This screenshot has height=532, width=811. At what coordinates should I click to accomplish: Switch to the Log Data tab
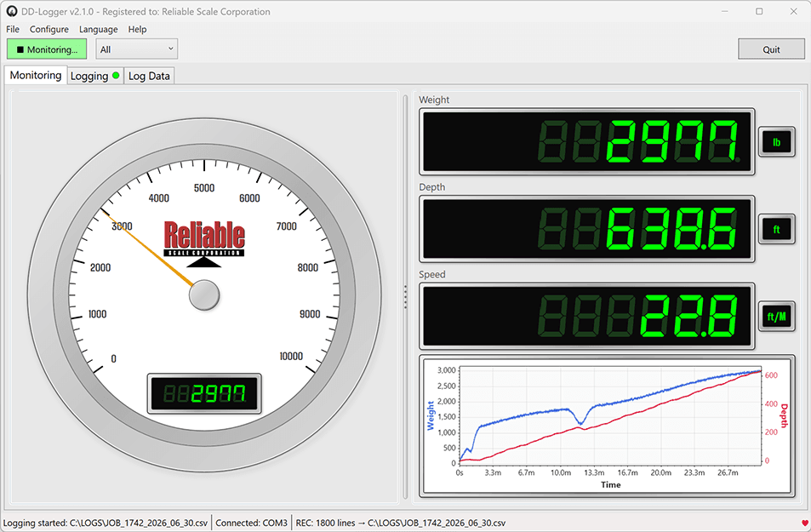tap(149, 76)
